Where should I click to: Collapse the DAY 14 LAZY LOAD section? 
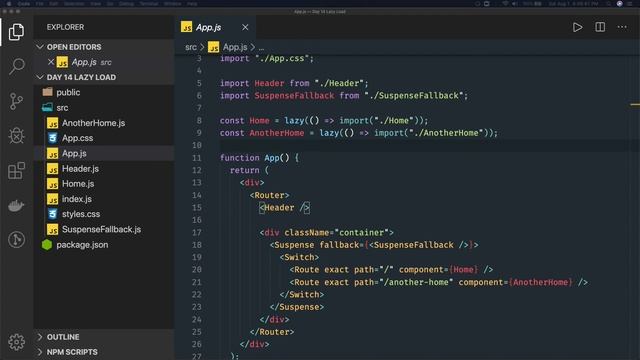[104, 77]
